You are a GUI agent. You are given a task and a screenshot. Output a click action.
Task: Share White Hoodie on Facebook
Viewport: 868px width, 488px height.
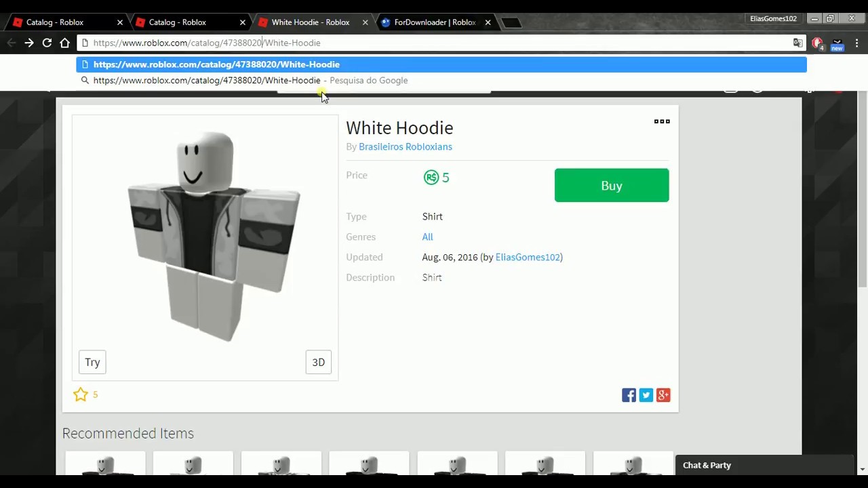click(x=629, y=395)
